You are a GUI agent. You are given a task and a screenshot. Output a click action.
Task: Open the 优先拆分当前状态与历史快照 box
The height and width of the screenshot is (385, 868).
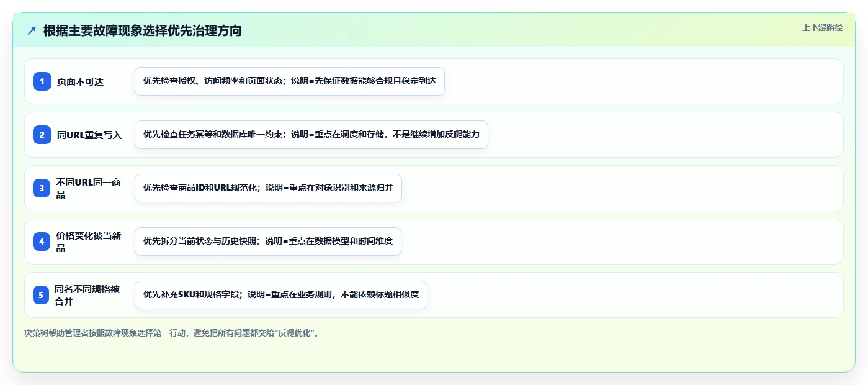click(x=268, y=242)
